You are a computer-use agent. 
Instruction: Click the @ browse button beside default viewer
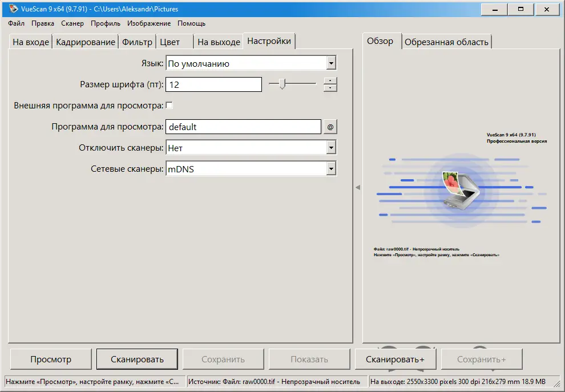coord(330,127)
